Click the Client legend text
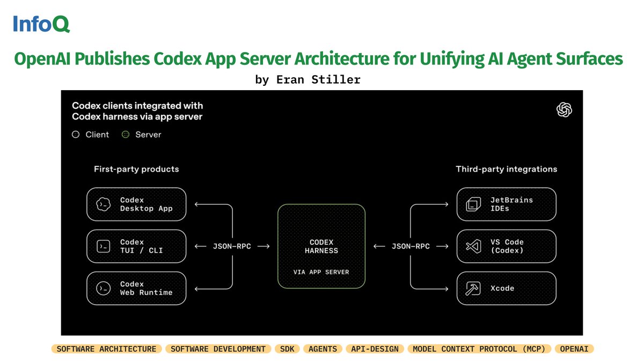Screen dimensions: 644x362 (x=97, y=135)
